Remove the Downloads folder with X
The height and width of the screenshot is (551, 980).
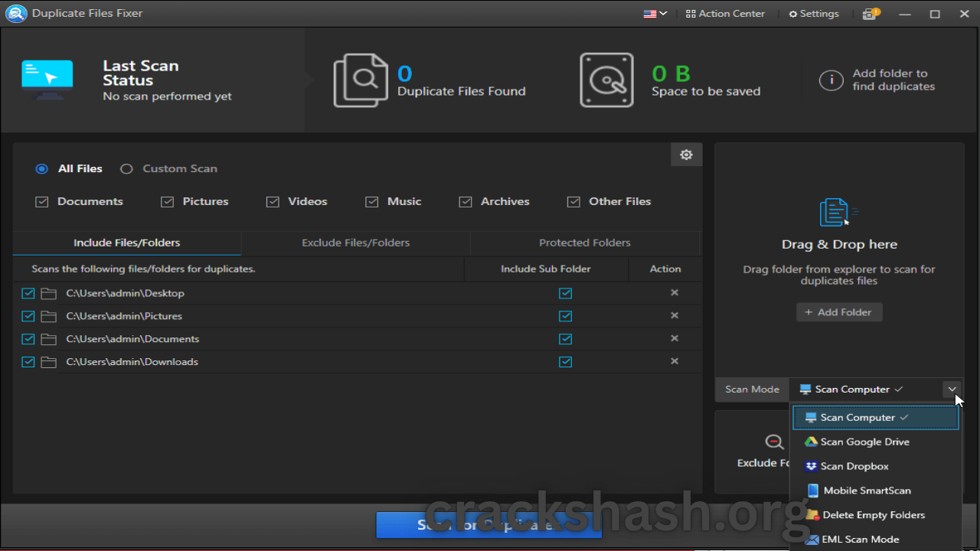675,361
